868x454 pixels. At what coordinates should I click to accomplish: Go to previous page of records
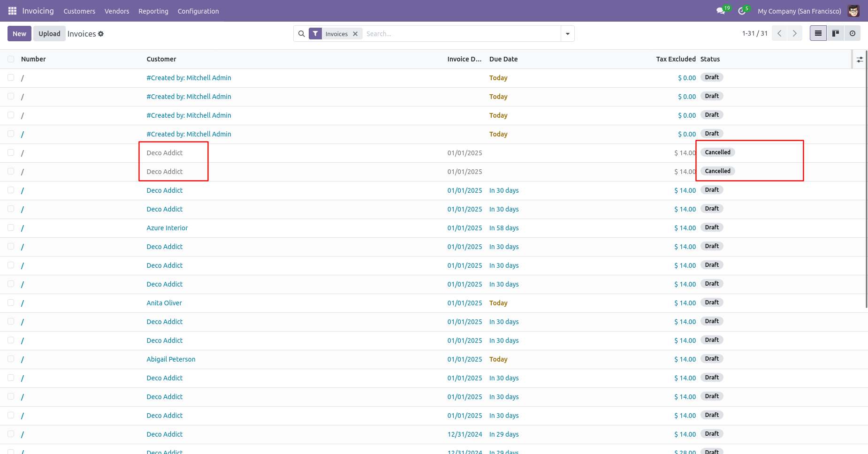coord(779,33)
